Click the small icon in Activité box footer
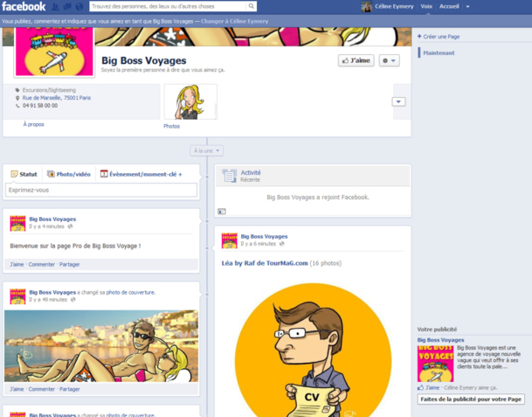The image size is (532, 417). coord(222,211)
